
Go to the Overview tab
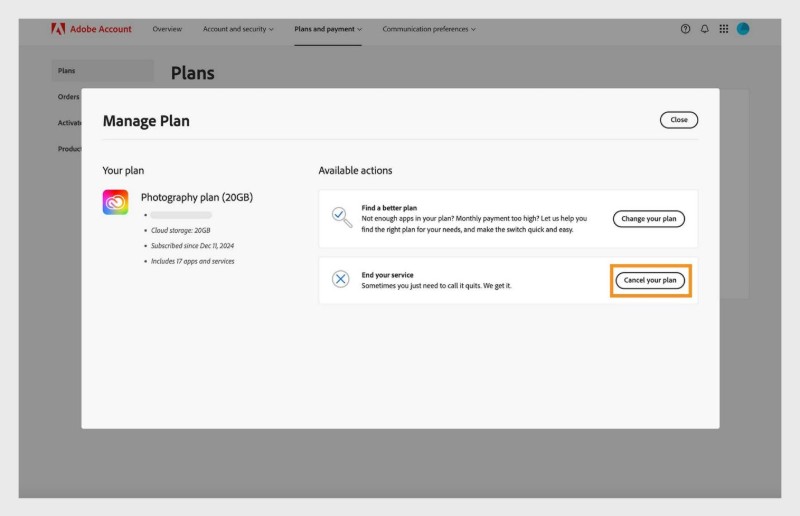(x=167, y=29)
